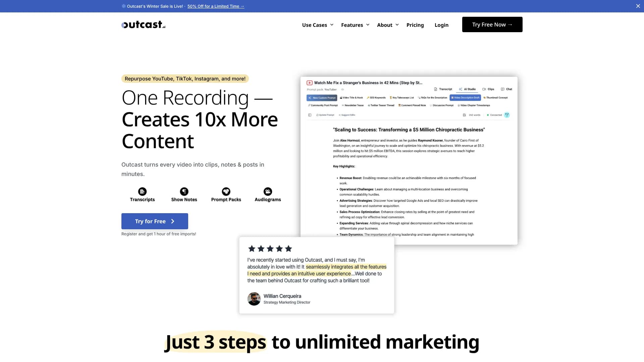Select the Newsletter Tease prompt
The height and width of the screenshot is (362, 644).
click(x=353, y=105)
